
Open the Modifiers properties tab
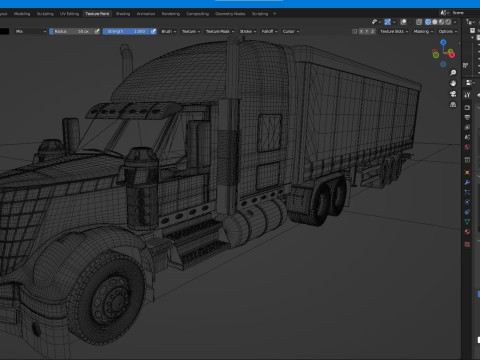pyautogui.click(x=467, y=182)
